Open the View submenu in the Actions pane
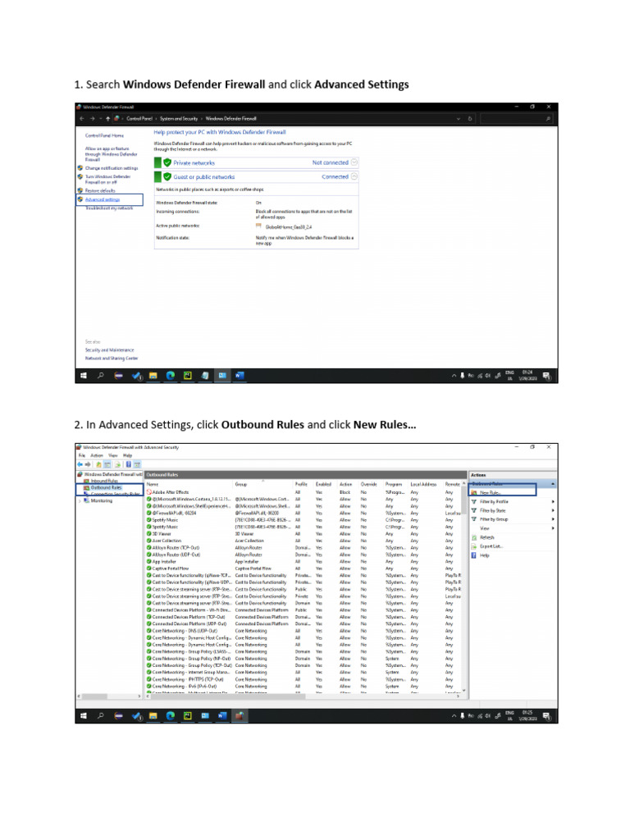 pos(513,528)
